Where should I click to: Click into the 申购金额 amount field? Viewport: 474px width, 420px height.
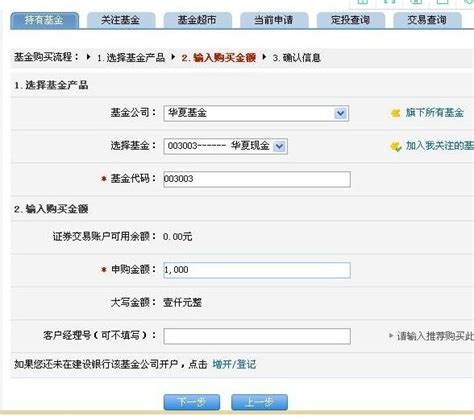[x=257, y=270]
